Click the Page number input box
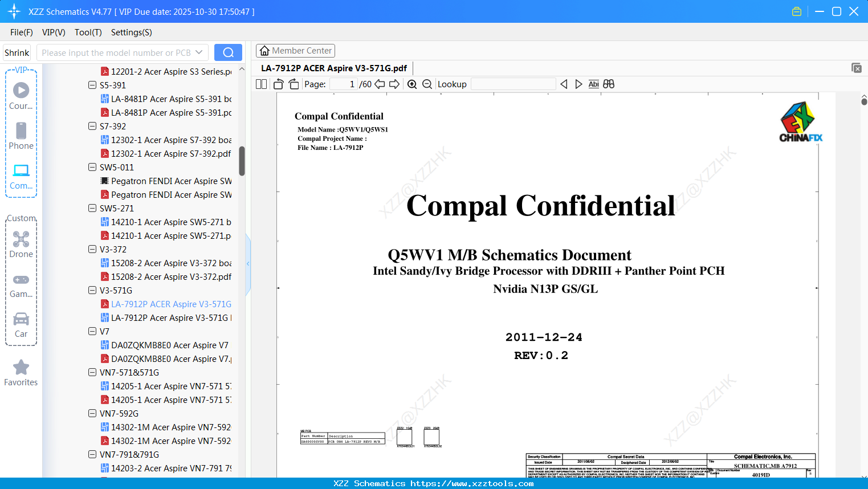This screenshot has width=868, height=489. click(x=344, y=84)
